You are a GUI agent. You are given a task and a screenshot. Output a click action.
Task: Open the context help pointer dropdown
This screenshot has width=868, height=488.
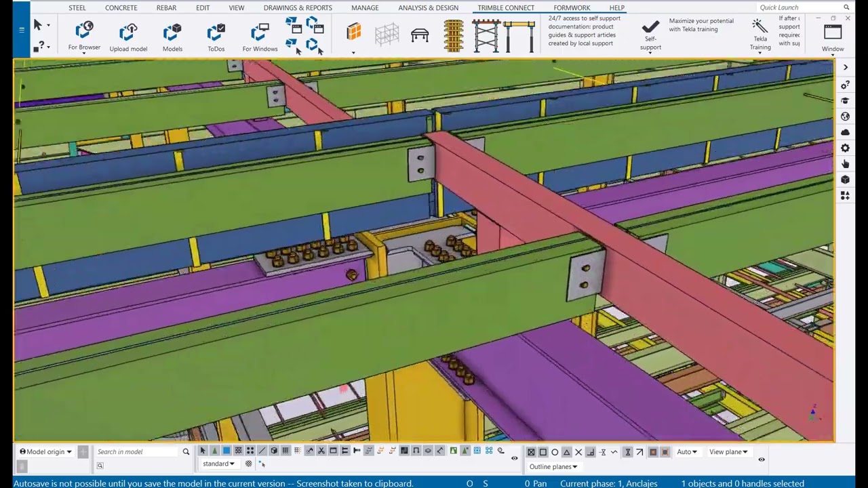[x=41, y=46]
